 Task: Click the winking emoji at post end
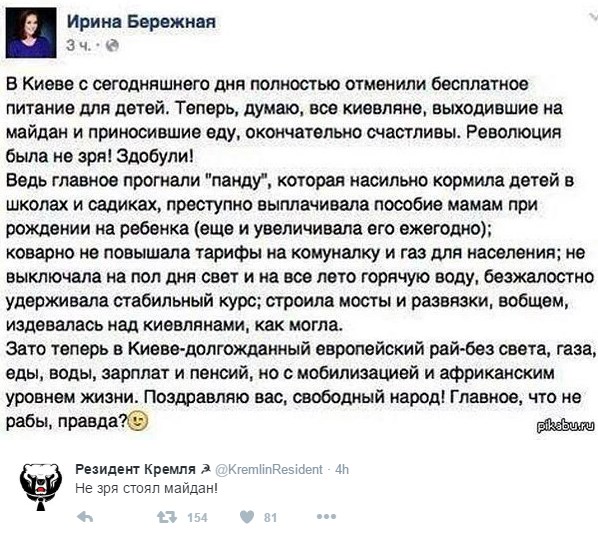click(138, 421)
